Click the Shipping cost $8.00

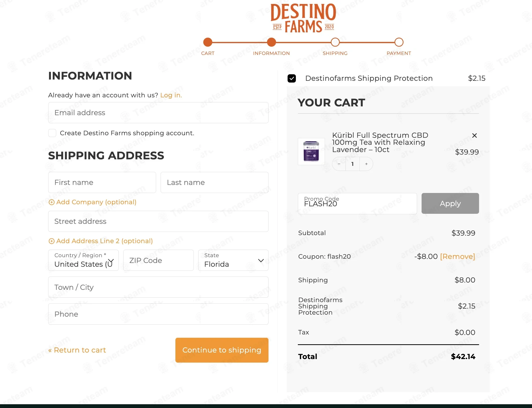[x=465, y=280]
